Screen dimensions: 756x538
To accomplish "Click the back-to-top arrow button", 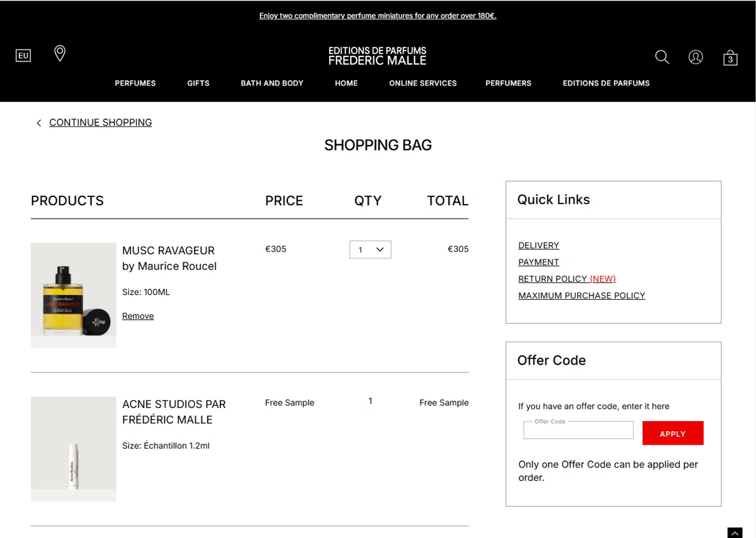I will coord(735,533).
